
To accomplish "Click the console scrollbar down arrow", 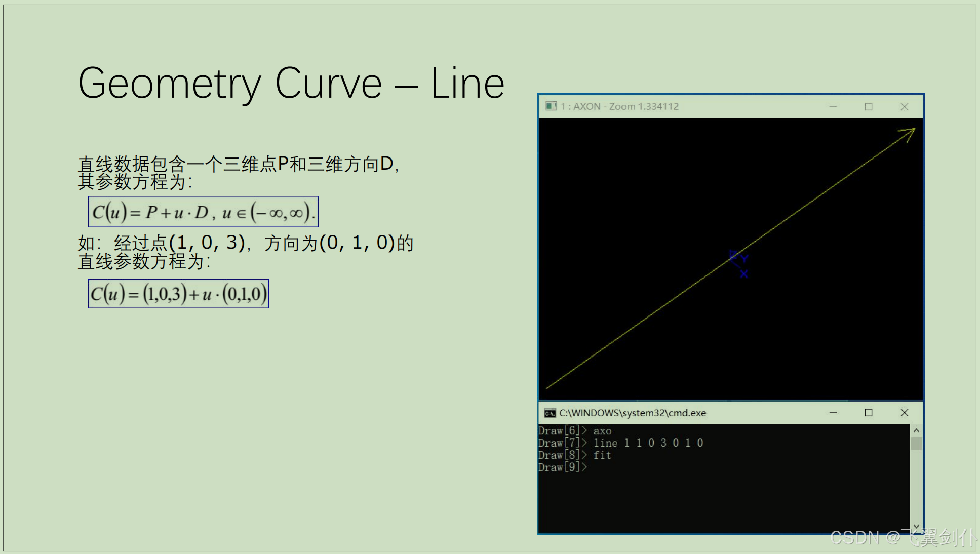I will pyautogui.click(x=916, y=527).
